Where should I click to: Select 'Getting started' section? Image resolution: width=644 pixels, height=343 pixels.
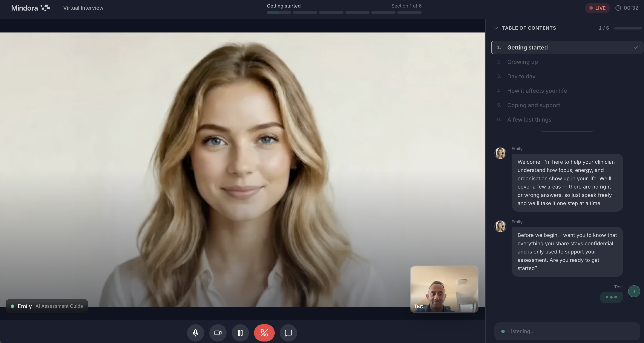point(567,48)
